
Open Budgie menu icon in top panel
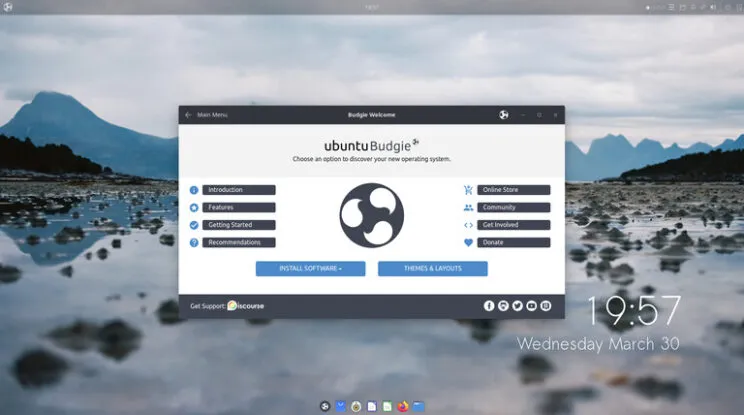(x=8, y=7)
